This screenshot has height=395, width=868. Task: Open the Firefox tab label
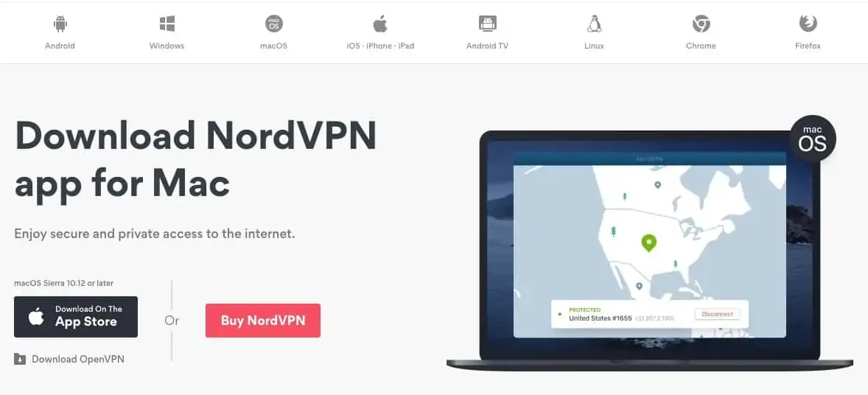coord(808,46)
